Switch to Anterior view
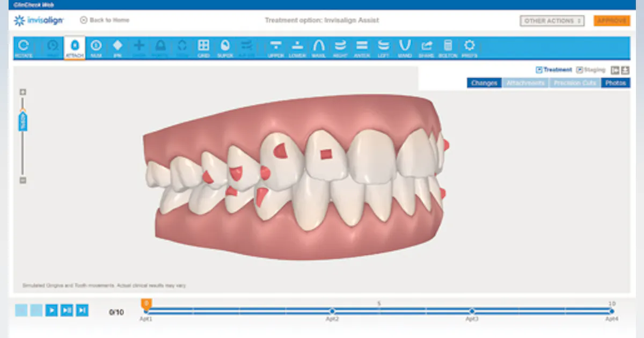Screen dimensions: 644x338 pyautogui.click(x=362, y=48)
